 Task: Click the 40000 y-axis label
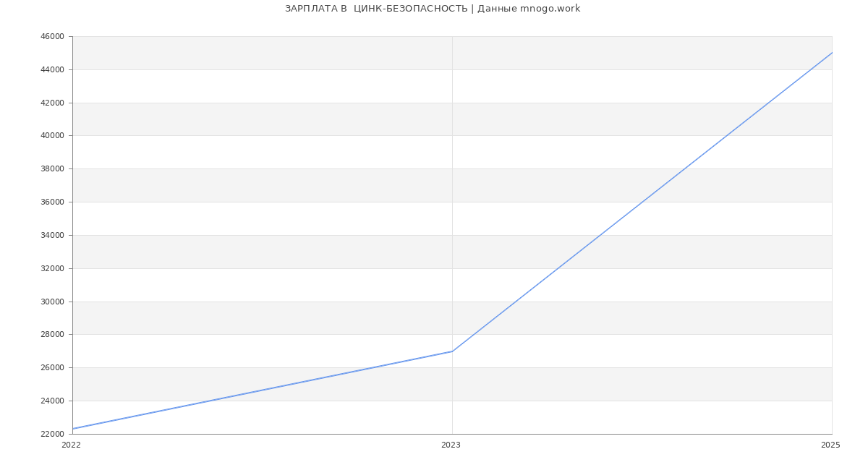click(51, 136)
